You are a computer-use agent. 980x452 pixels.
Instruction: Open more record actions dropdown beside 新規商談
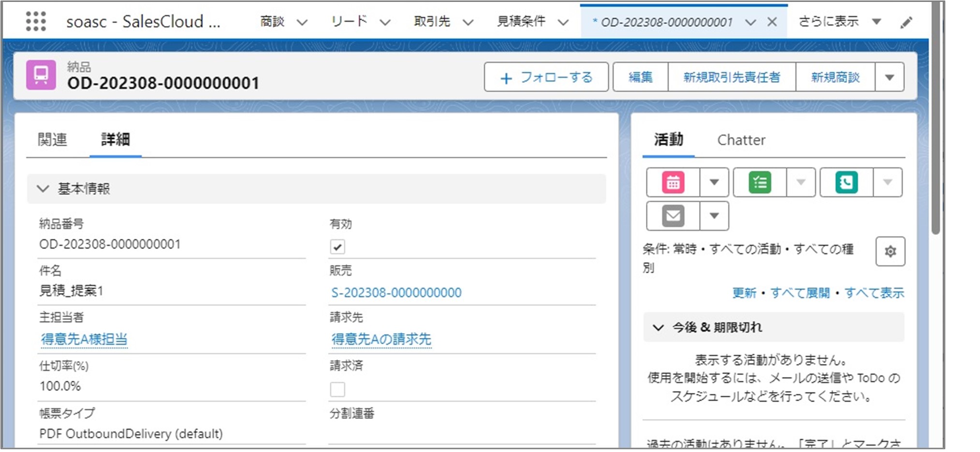coord(890,77)
